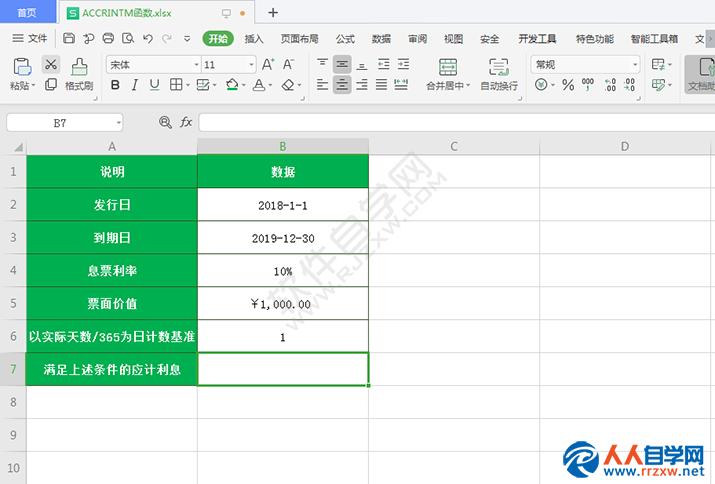Apply thousands separator style

(588, 84)
